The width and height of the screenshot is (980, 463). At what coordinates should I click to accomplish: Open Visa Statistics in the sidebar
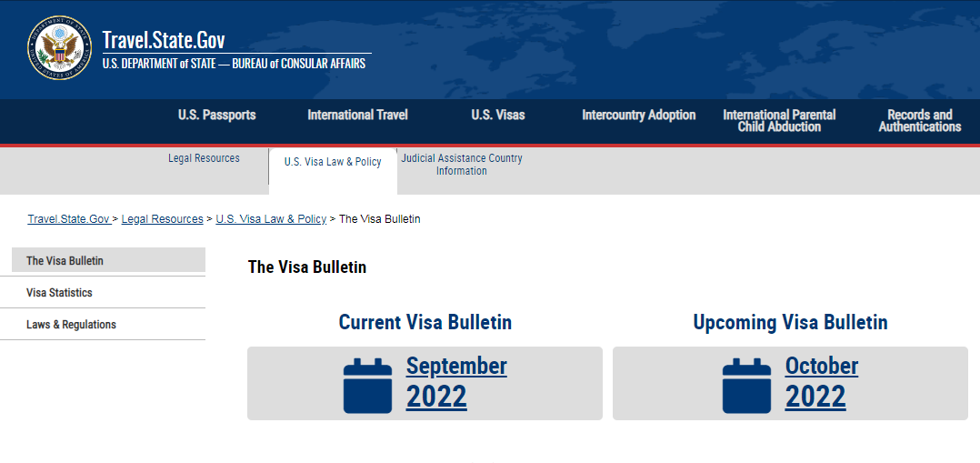pos(103,292)
